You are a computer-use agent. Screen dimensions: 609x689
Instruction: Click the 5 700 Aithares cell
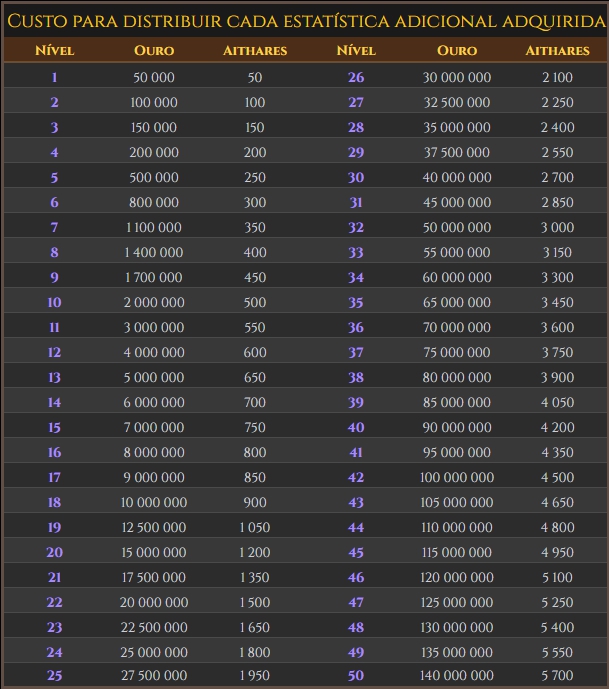(x=557, y=675)
